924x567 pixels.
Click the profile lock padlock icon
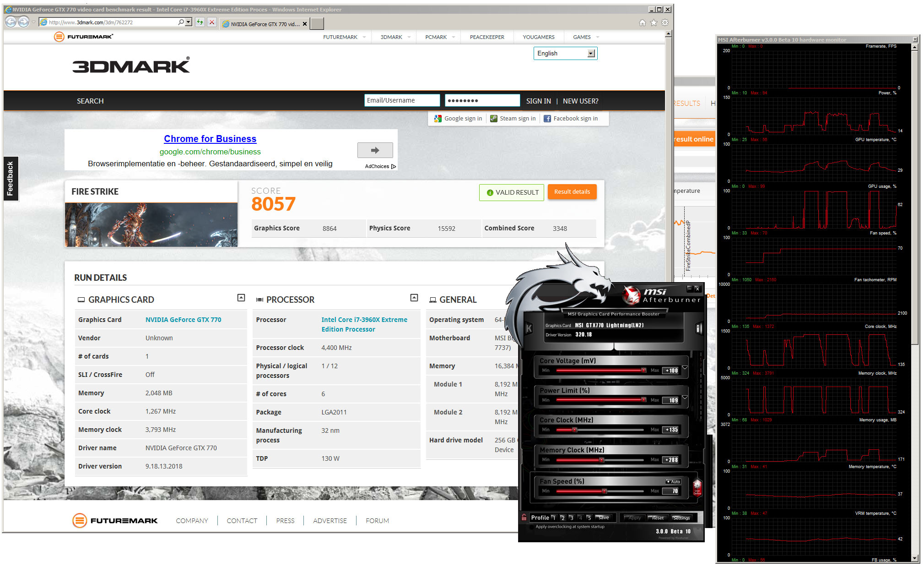click(524, 518)
